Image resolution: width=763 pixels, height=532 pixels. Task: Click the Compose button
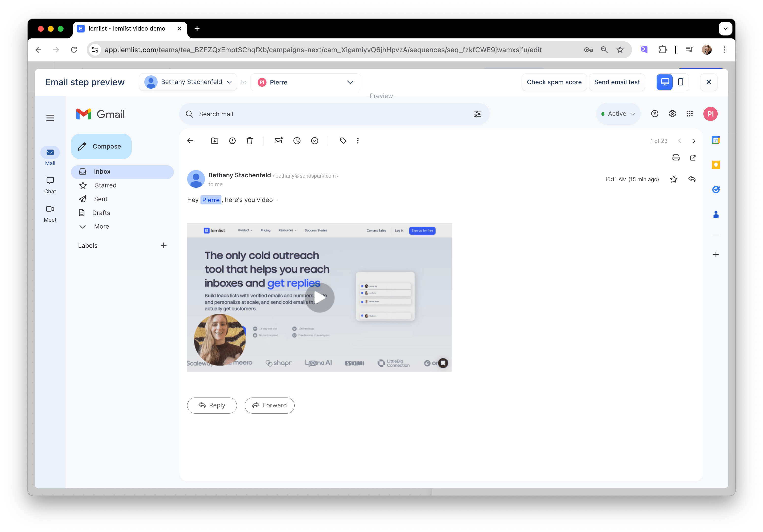coord(101,146)
